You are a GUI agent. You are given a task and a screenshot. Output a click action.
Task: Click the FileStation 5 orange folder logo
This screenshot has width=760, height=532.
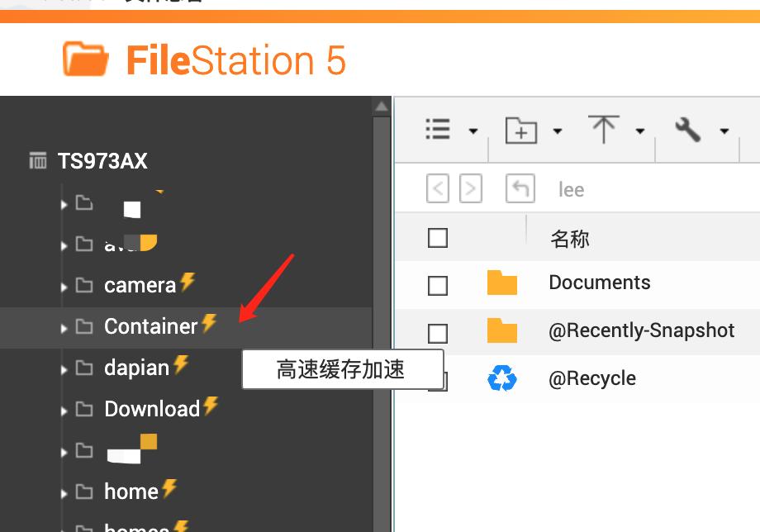tap(84, 58)
